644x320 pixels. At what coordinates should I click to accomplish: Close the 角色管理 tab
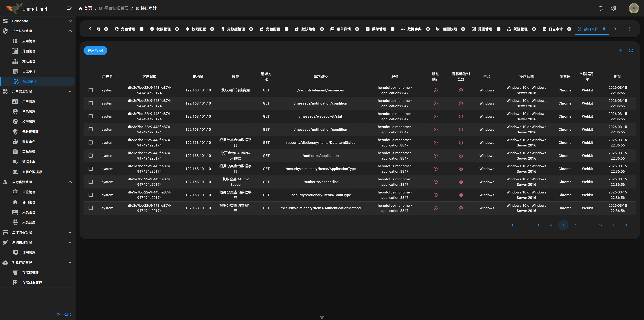pos(142,29)
